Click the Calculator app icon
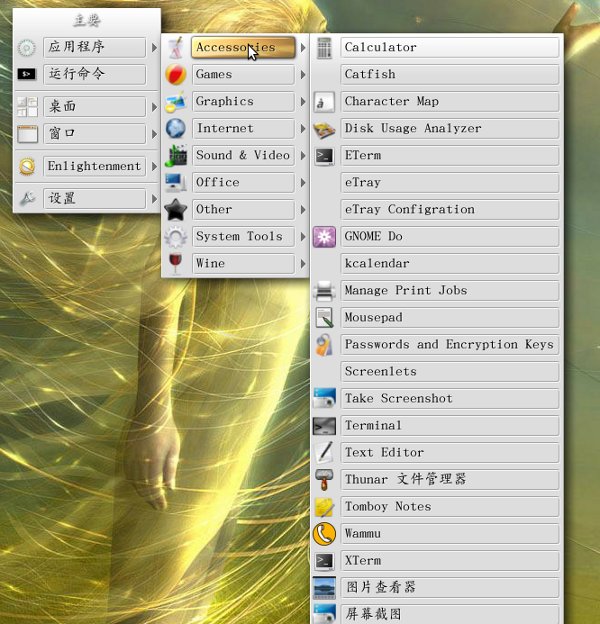The image size is (600, 624). [324, 48]
